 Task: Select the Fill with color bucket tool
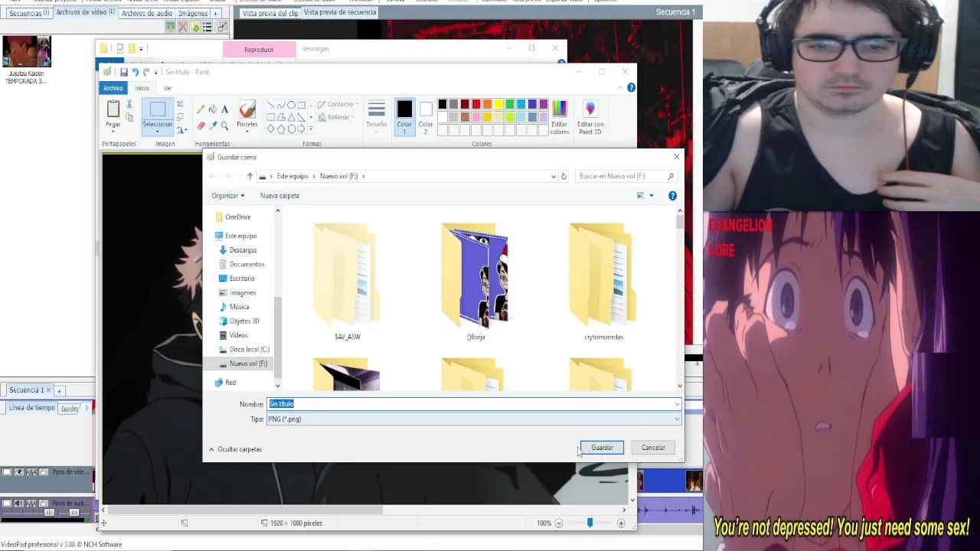click(x=212, y=109)
